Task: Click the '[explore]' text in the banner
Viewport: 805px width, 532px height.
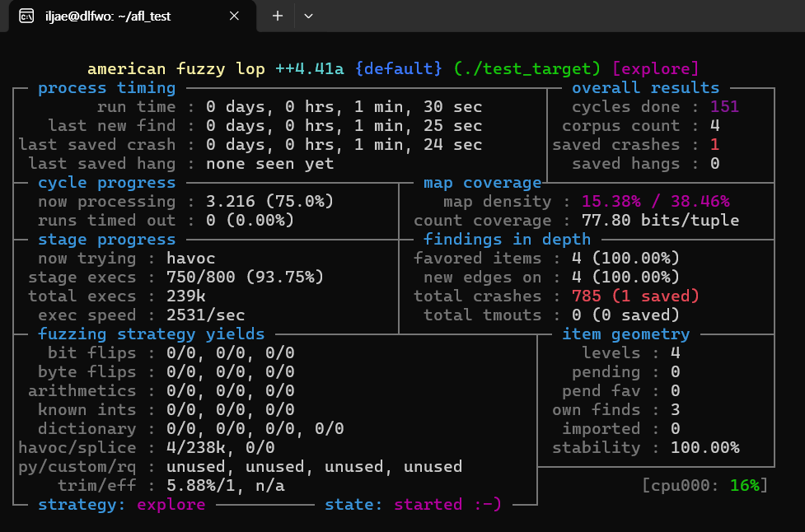Action: point(656,68)
